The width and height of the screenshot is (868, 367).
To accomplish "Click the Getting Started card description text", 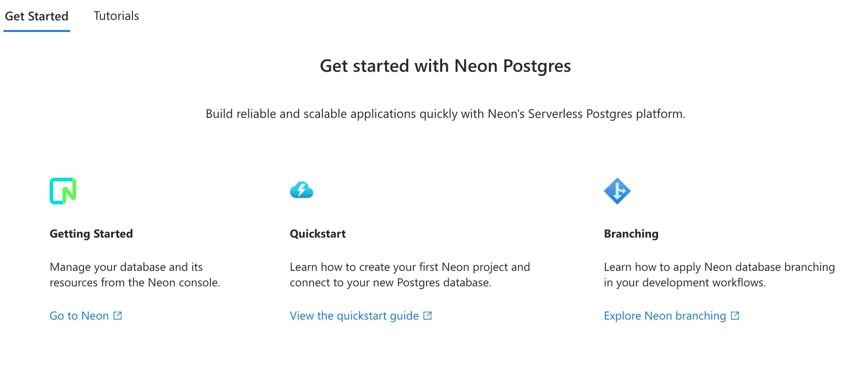I will pyautogui.click(x=135, y=274).
